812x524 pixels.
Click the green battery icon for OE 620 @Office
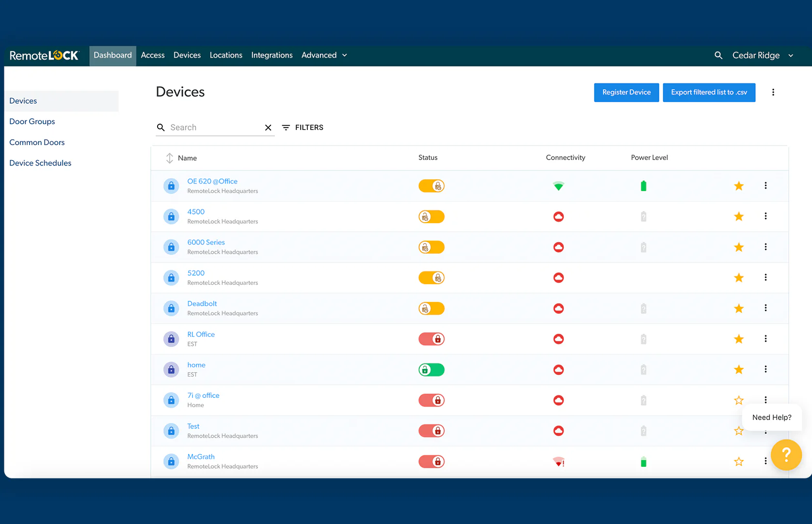643,186
